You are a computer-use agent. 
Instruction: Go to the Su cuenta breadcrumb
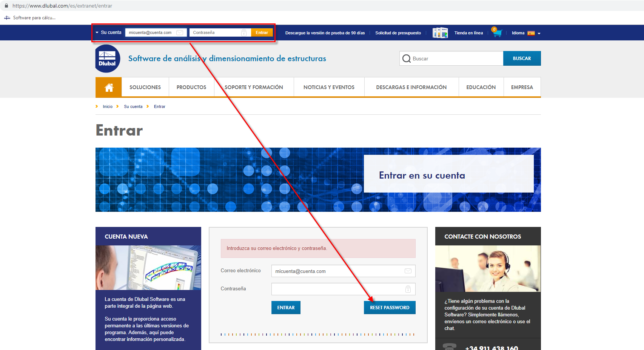[x=133, y=106]
